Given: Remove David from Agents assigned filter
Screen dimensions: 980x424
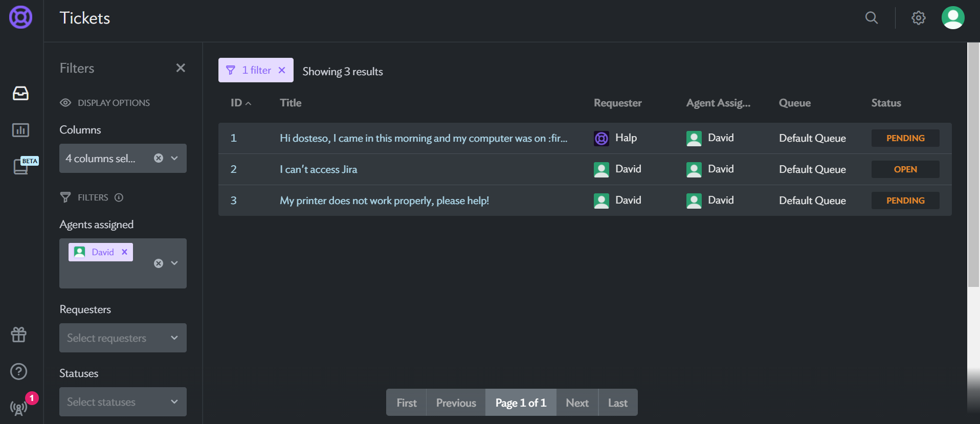Looking at the screenshot, I should coord(124,252).
